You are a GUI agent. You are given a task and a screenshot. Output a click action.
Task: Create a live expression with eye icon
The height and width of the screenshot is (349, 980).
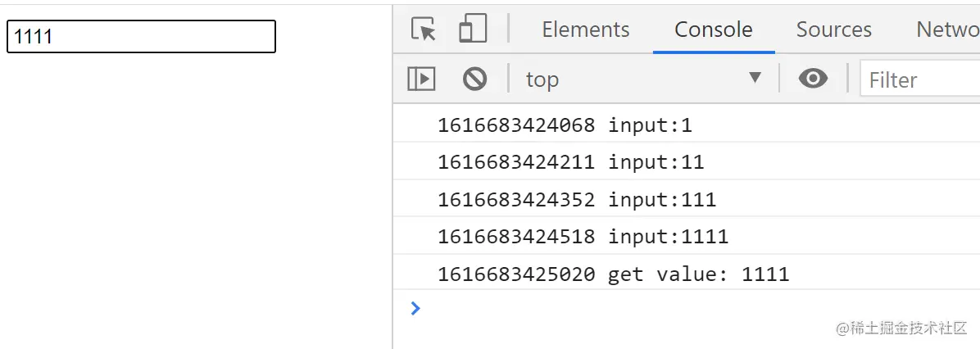click(813, 79)
